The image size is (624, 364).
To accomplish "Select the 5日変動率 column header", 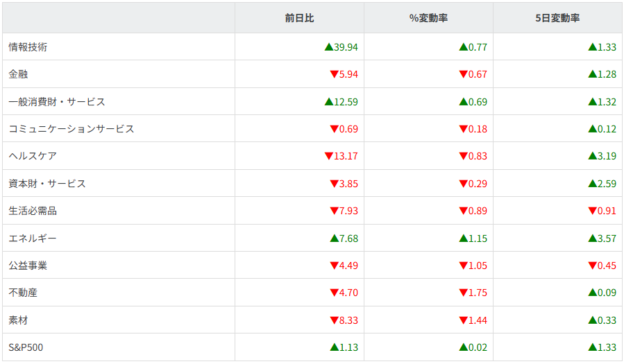I will (557, 18).
